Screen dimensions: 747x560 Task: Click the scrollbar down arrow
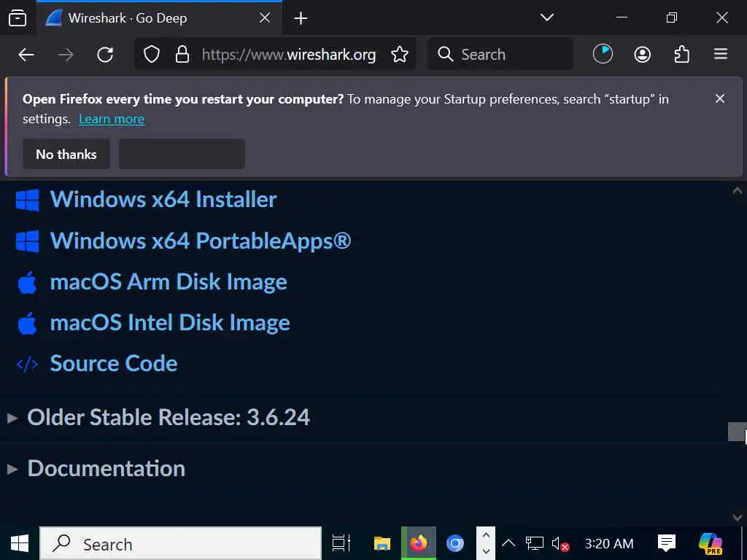point(737,517)
